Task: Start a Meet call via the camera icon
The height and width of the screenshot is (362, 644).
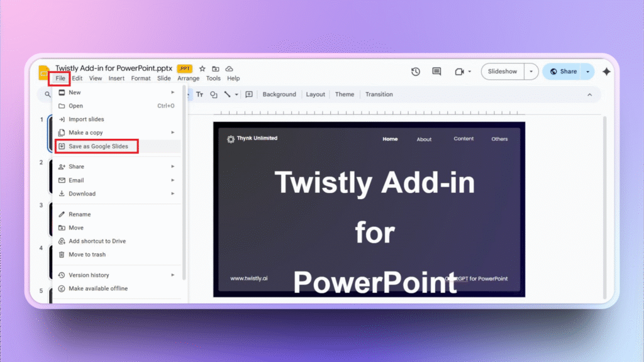Action: pyautogui.click(x=458, y=72)
